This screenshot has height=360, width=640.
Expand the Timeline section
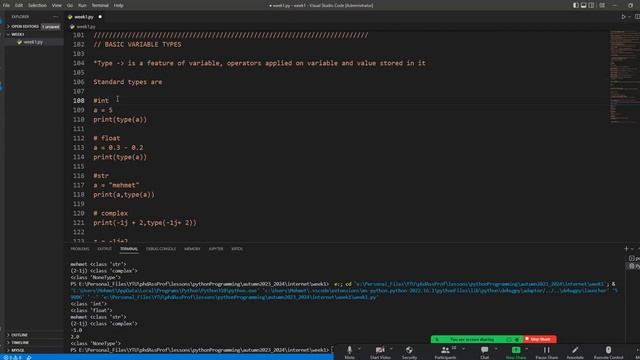[x=20, y=342]
